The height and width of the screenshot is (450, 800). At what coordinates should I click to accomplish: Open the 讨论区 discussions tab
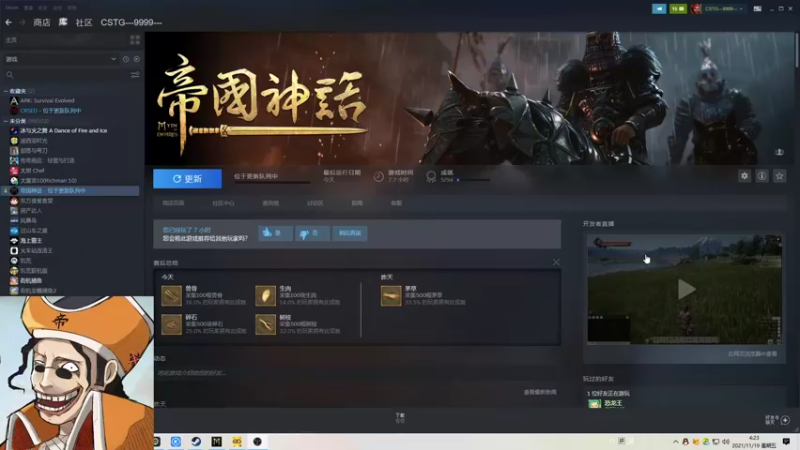(315, 203)
